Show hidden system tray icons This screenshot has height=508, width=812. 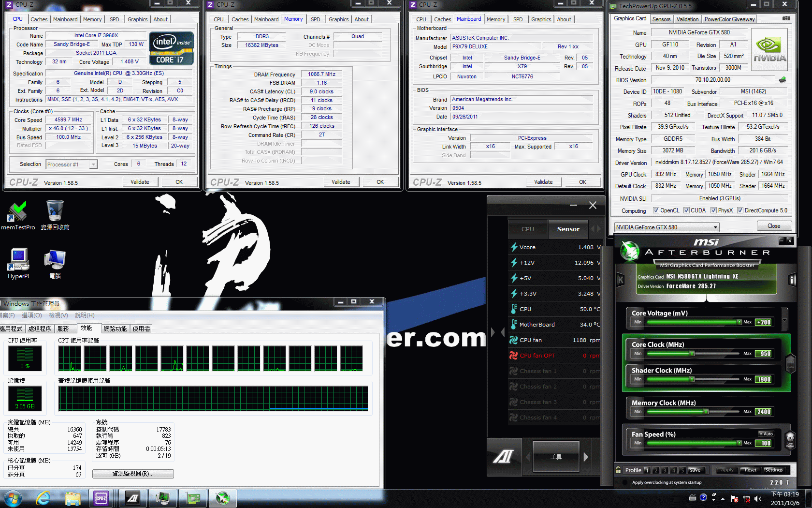tap(723, 498)
